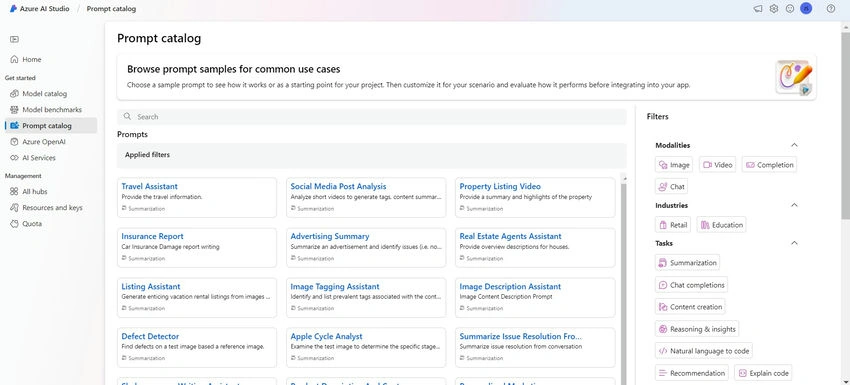
Task: Toggle the Chat completions task filter
Action: pyautogui.click(x=691, y=285)
